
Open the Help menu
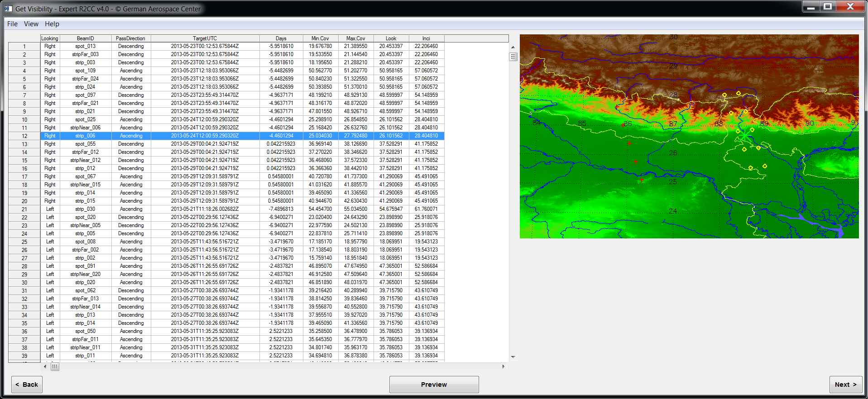click(52, 24)
